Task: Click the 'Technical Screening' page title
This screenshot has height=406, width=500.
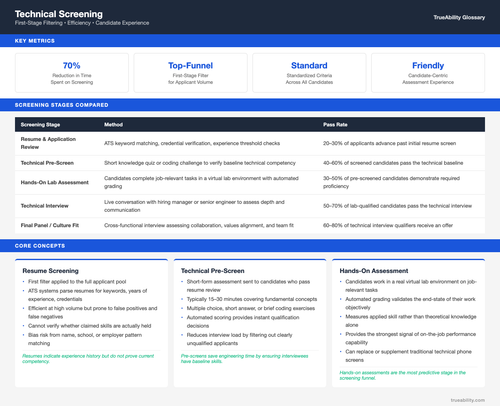Action: 59,14
